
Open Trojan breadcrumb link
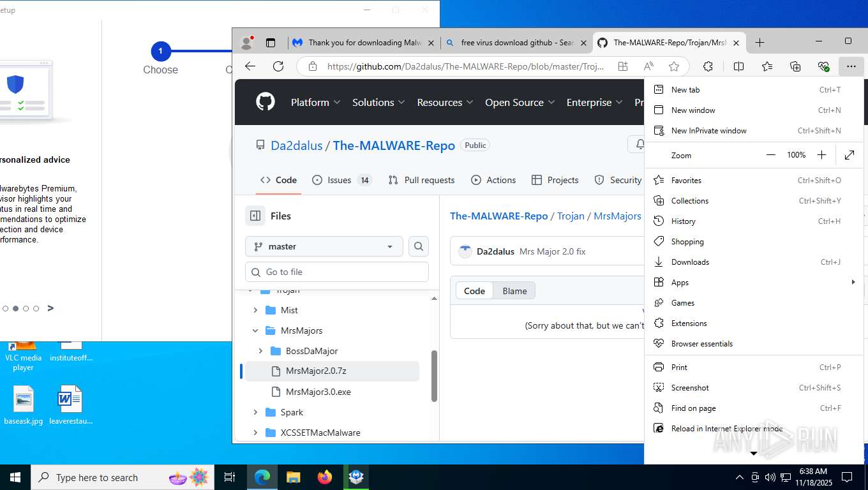pos(571,216)
